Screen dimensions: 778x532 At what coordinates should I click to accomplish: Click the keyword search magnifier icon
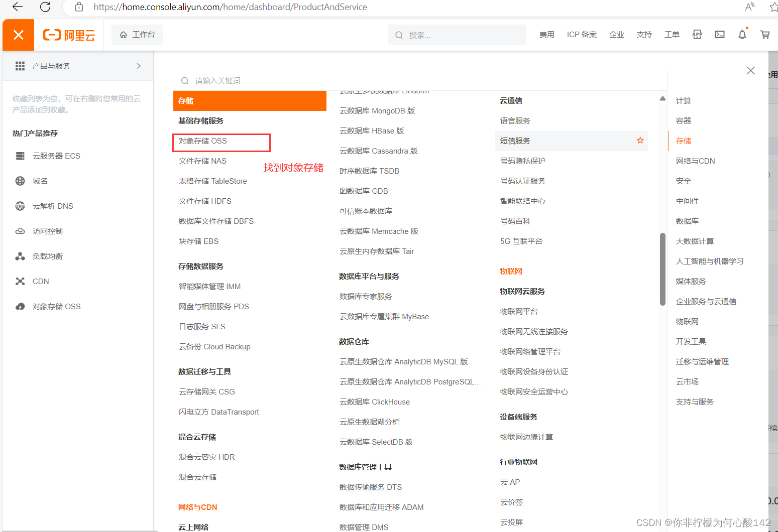coord(185,81)
